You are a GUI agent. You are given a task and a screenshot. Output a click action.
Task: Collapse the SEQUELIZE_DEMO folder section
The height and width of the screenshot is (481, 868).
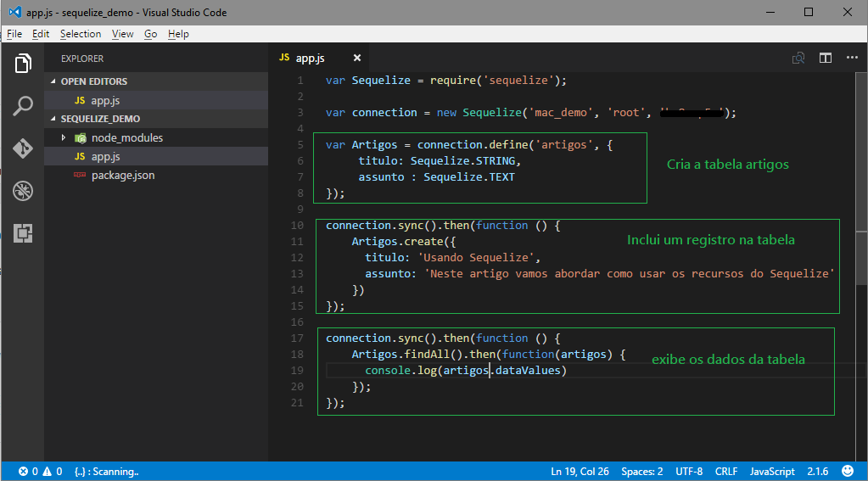[x=53, y=119]
